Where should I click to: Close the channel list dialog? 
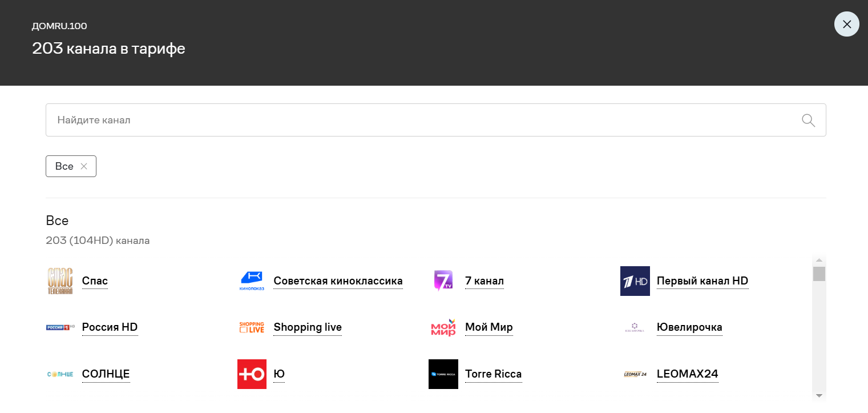tap(846, 24)
